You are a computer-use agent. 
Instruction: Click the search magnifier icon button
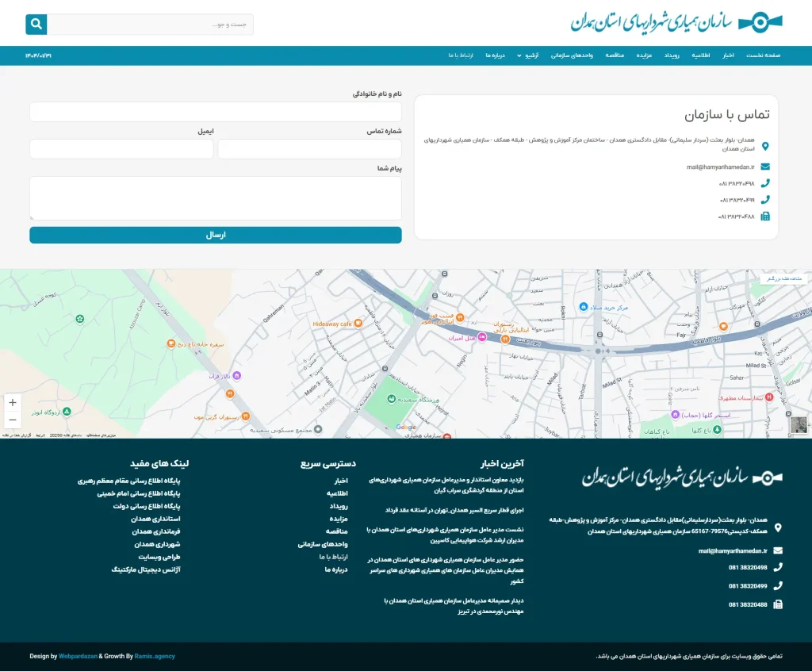pos(36,25)
